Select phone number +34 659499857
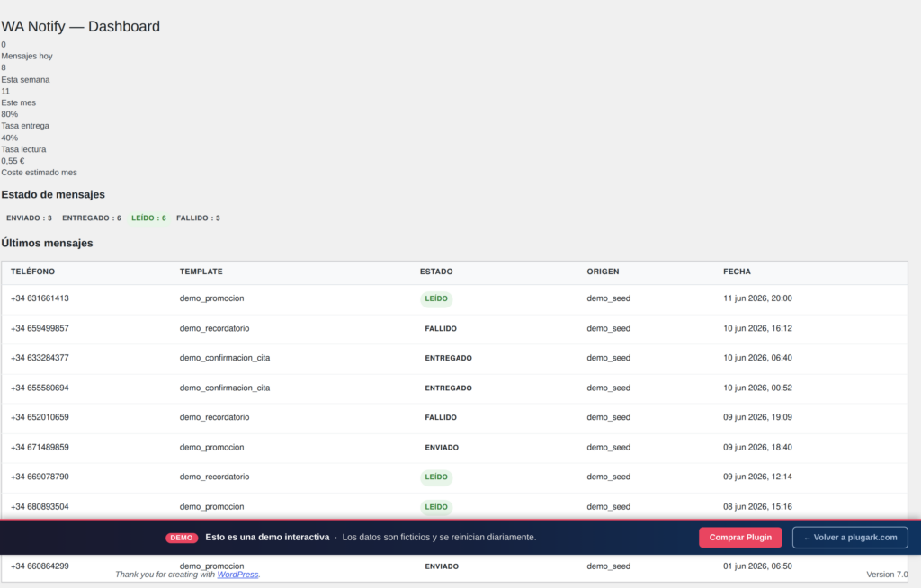The image size is (921, 588). click(40, 328)
